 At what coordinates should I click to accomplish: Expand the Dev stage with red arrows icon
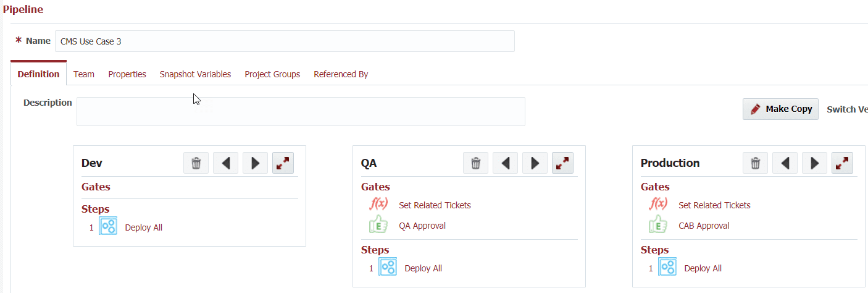click(283, 163)
